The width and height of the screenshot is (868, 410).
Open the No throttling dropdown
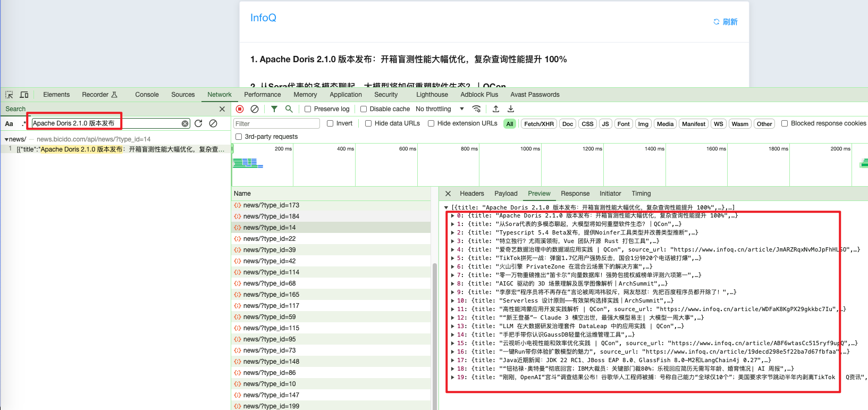(x=440, y=109)
